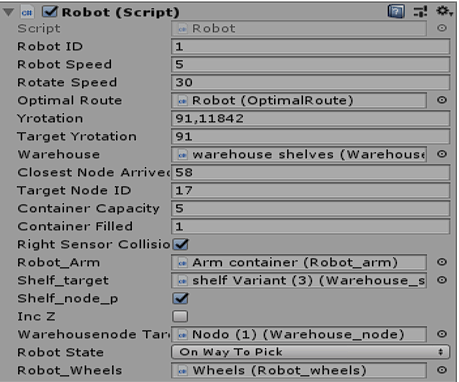Screen dimensions: 459x382
Task: Uncheck the Shelf_node_p checkbox
Action: 181,298
